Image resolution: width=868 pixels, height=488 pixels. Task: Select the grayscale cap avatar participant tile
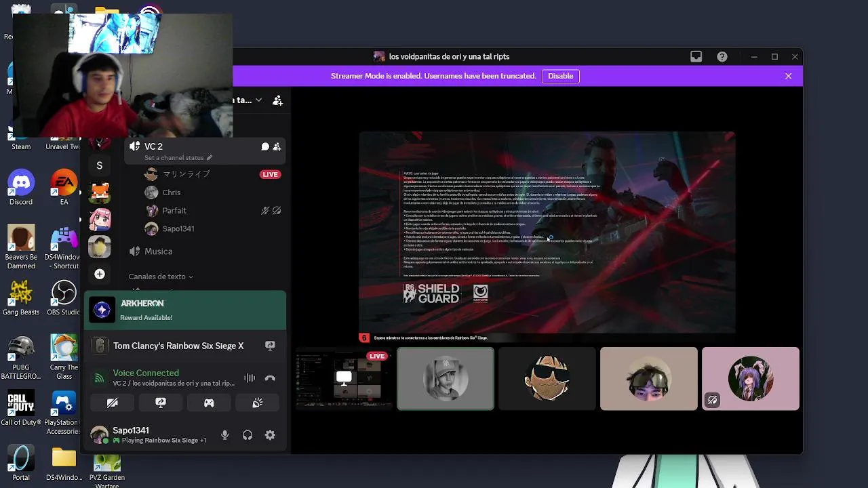tap(446, 379)
